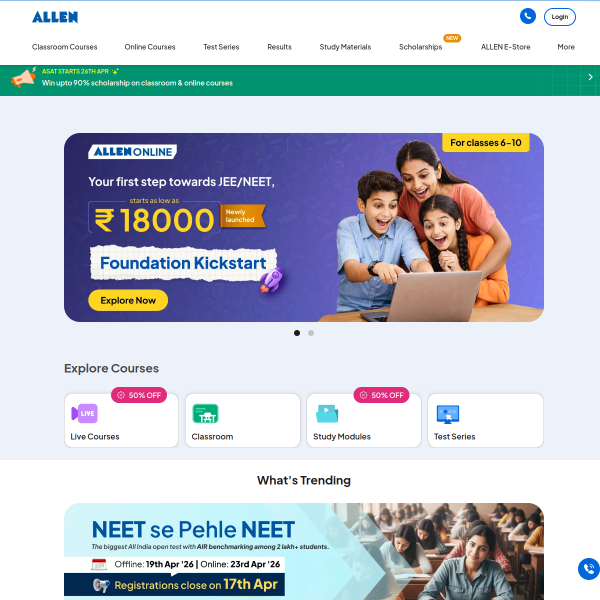
Task: Go to the Scholarships menu item
Action: 421,47
